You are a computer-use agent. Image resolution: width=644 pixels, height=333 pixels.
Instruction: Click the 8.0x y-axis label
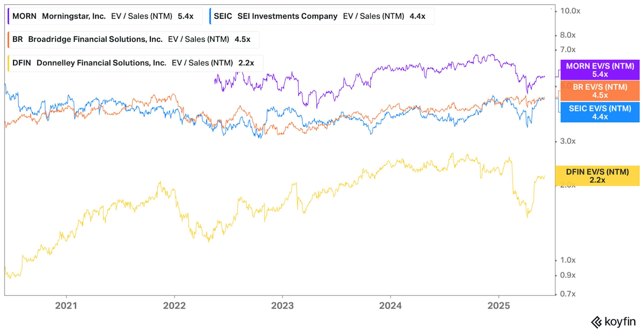tap(568, 35)
